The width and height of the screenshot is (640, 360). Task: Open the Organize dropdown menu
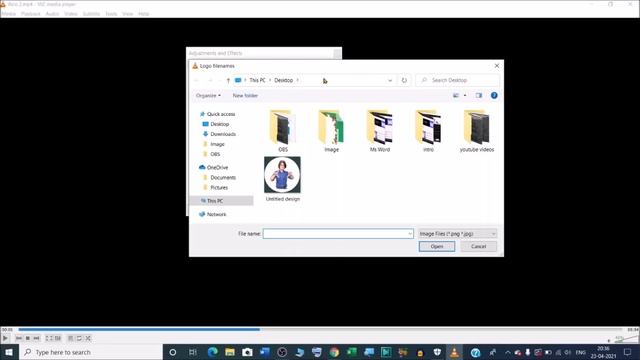point(208,96)
